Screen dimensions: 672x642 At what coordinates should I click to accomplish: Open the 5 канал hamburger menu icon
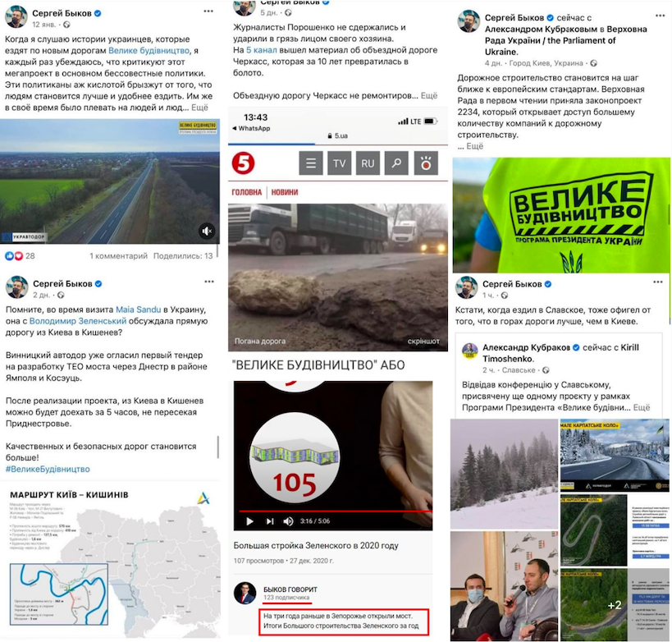click(311, 163)
